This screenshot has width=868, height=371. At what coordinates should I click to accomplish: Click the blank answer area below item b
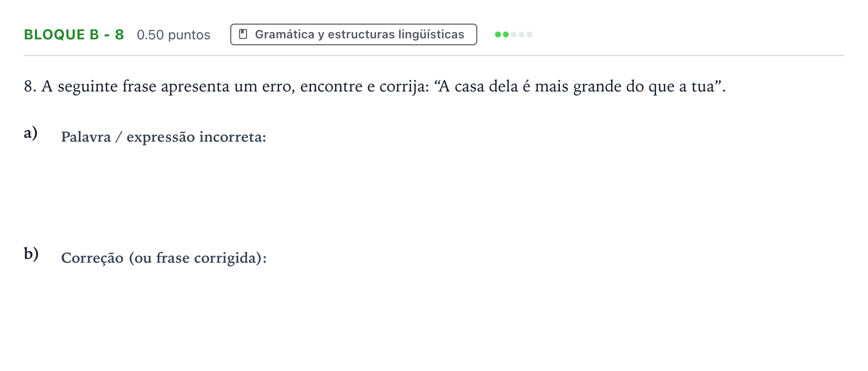click(433, 315)
